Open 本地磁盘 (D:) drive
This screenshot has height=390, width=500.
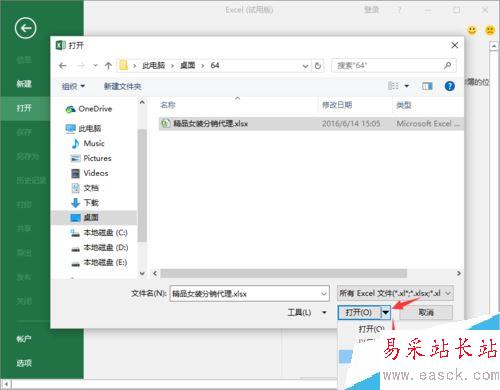coord(100,248)
